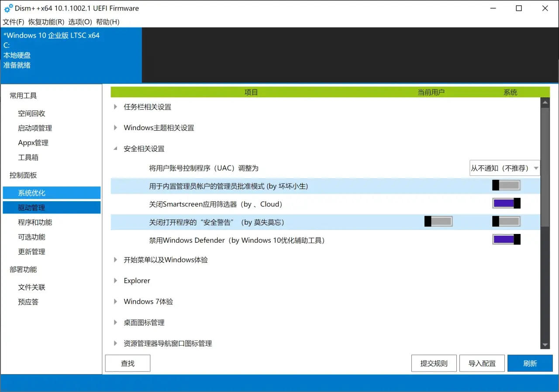Click the 查找 button
The width and height of the screenshot is (559, 392).
(x=128, y=363)
